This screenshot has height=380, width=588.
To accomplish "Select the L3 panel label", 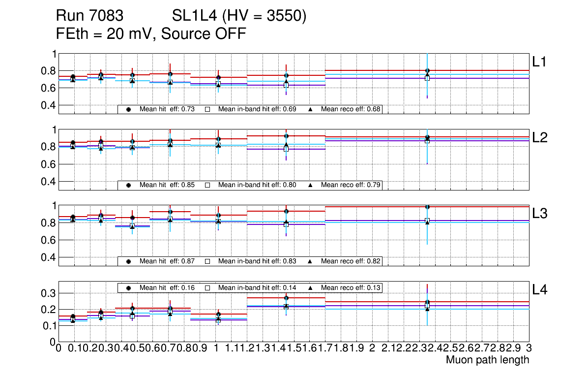I will coord(539,214).
